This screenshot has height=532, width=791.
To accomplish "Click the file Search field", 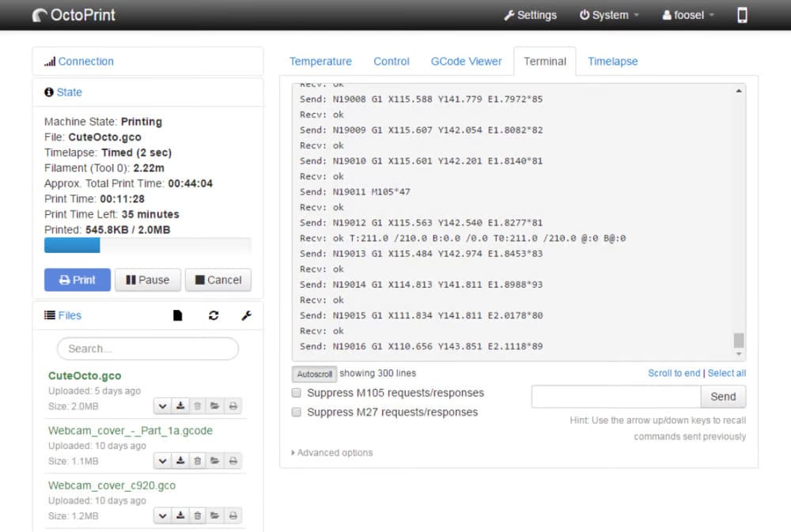I will (147, 349).
